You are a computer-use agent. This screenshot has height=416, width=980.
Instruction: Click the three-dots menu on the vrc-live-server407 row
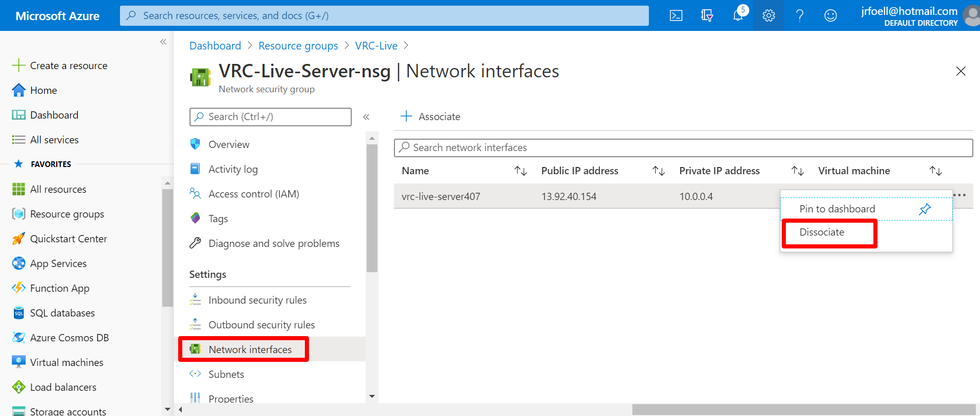tap(959, 195)
